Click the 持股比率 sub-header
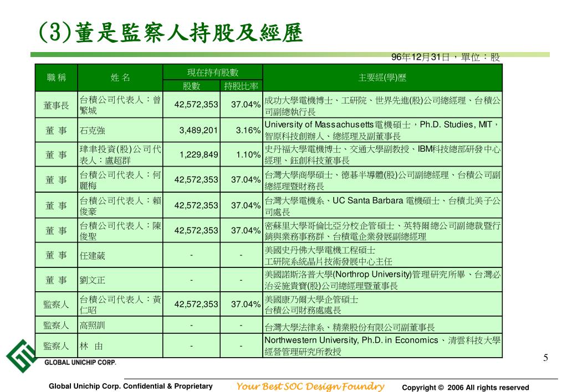Image resolution: width=567 pixels, height=392 pixels. [241, 86]
